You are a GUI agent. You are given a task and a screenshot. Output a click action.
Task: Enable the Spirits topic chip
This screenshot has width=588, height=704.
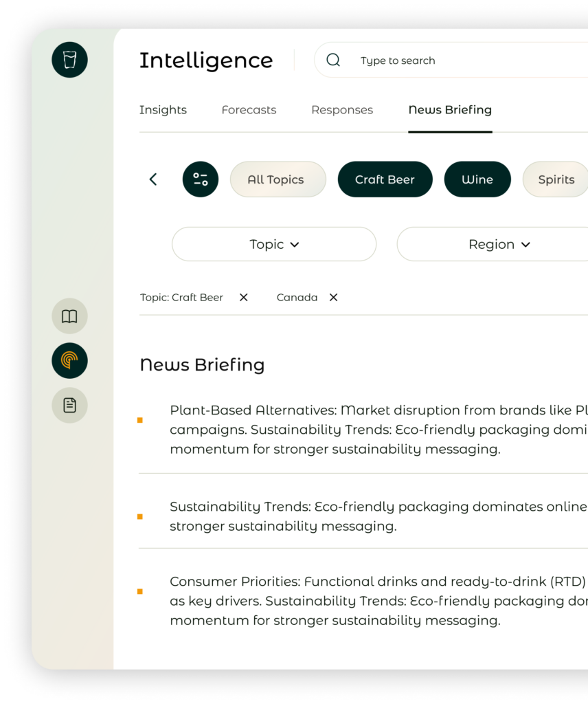click(x=555, y=179)
